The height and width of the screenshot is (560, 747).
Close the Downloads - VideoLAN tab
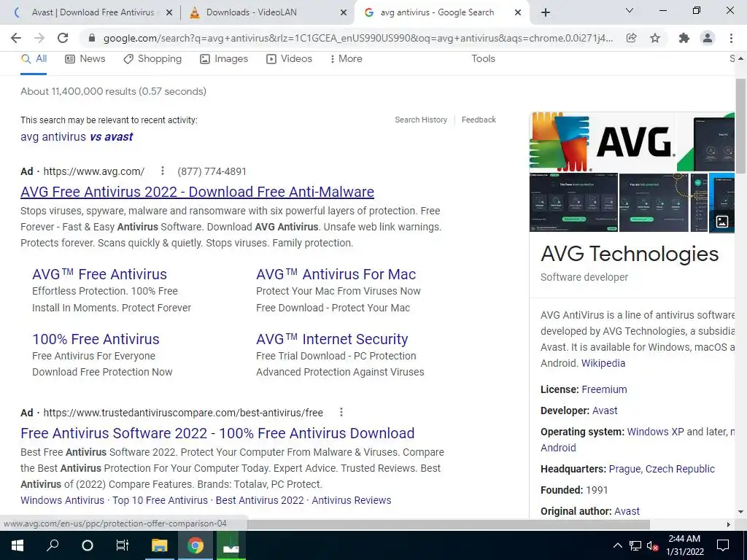click(x=343, y=13)
